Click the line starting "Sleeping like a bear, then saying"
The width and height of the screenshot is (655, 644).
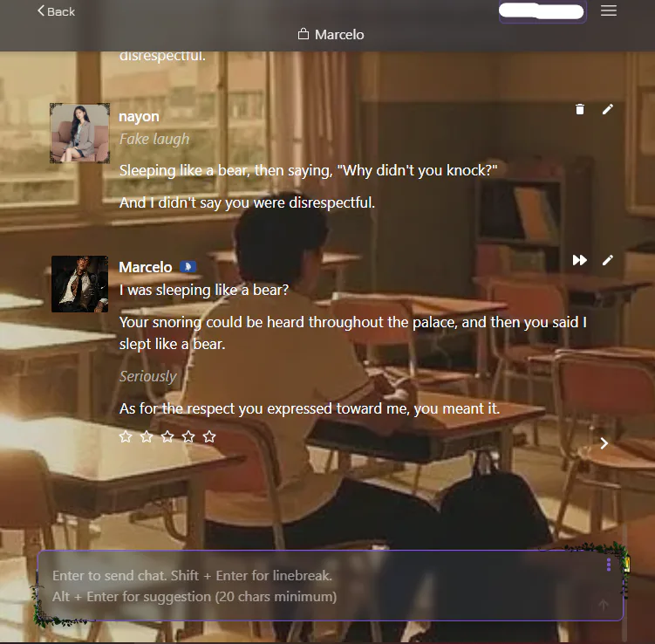(308, 170)
